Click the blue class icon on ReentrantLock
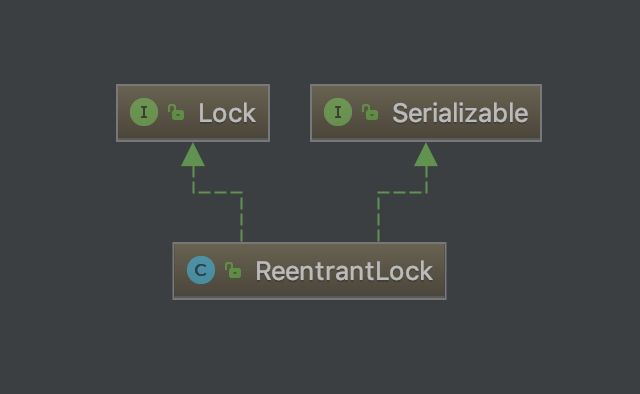 pyautogui.click(x=201, y=270)
